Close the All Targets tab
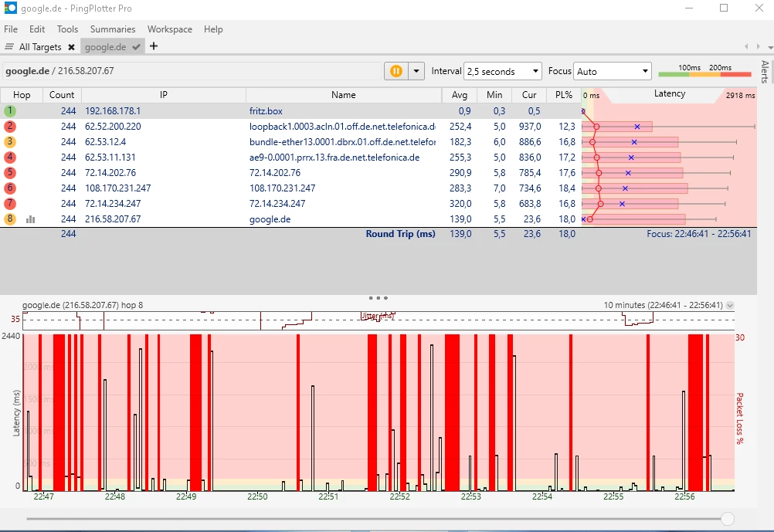774x532 pixels. [71, 47]
